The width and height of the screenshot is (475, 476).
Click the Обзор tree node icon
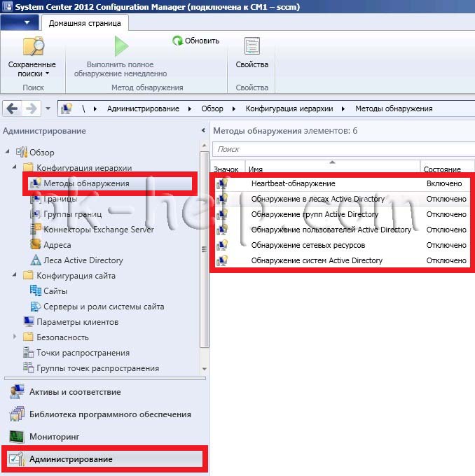pyautogui.click(x=22, y=152)
